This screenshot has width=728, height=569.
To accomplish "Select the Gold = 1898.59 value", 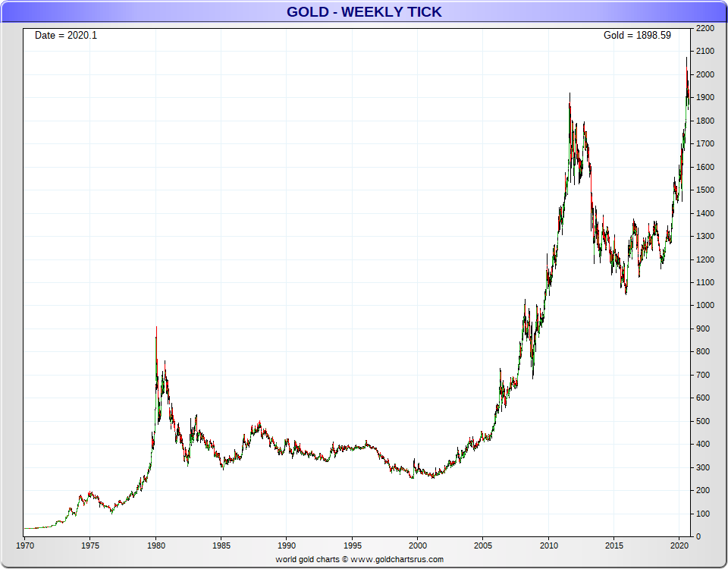I will [637, 36].
